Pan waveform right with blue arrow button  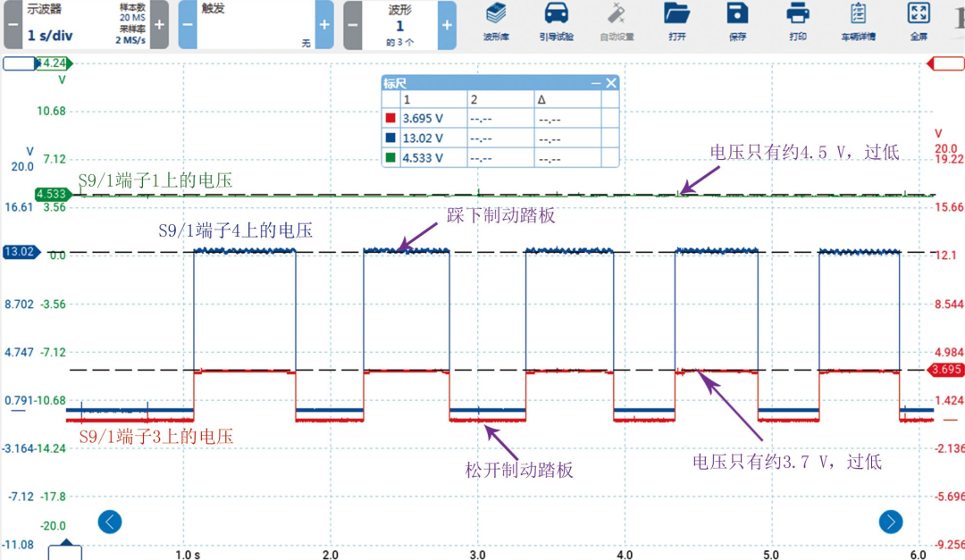click(891, 522)
